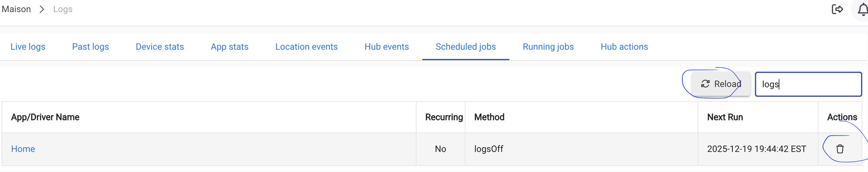868x172 pixels.
Task: Open the Past logs tab
Action: tap(90, 47)
